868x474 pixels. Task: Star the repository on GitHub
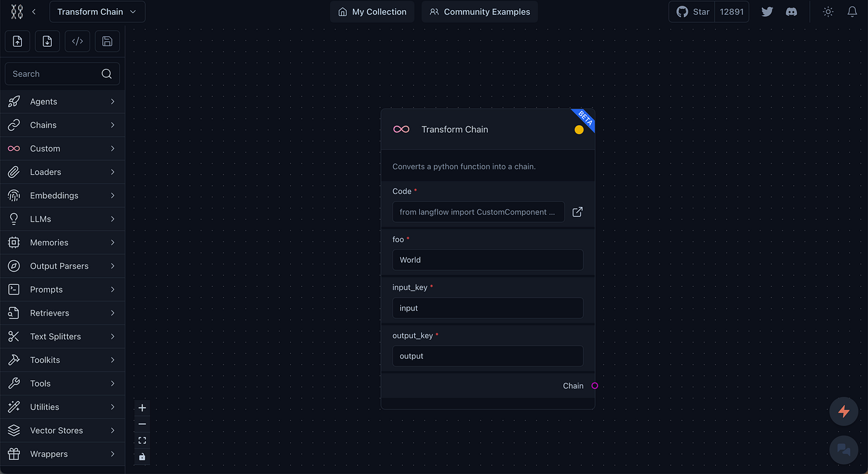[x=691, y=11]
